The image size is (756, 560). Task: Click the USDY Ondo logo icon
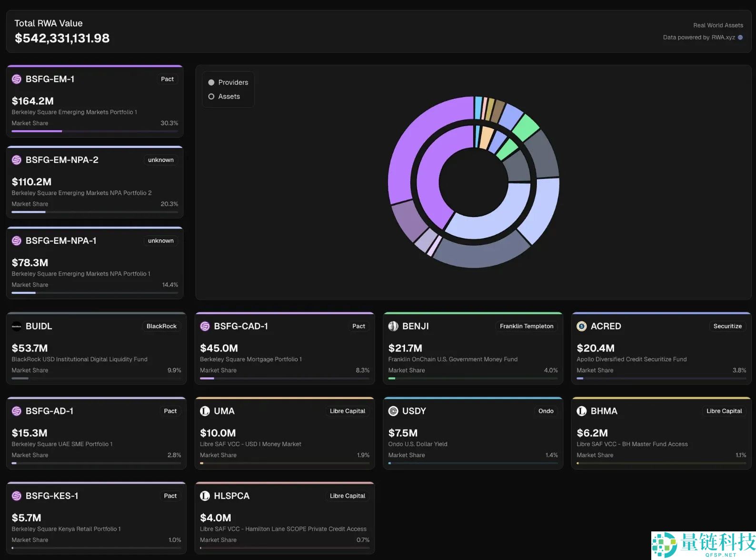(393, 411)
